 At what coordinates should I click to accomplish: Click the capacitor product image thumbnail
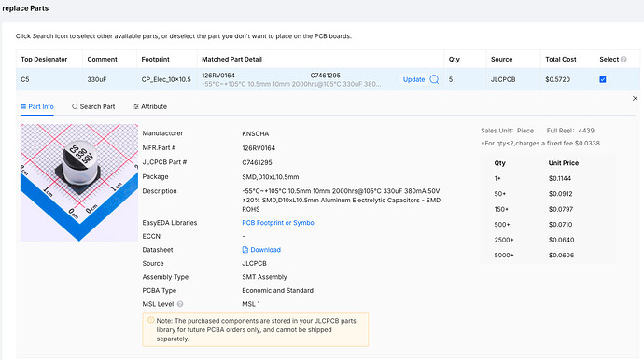coord(79,183)
